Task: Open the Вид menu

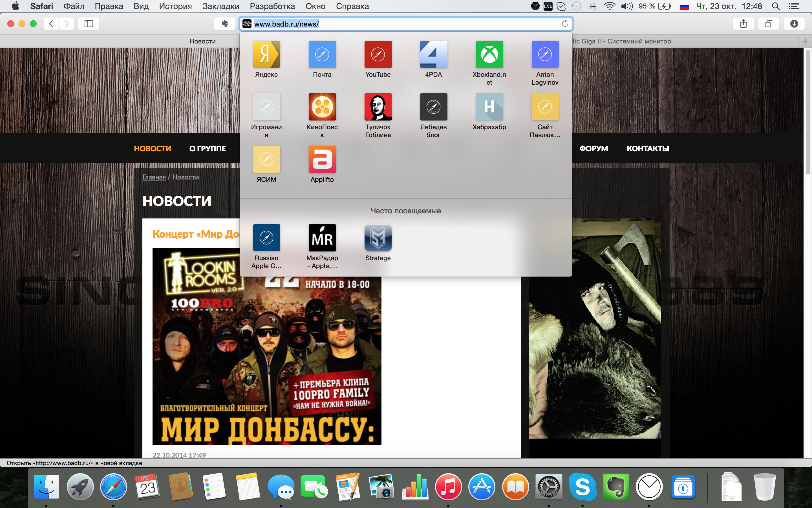Action: [x=141, y=6]
